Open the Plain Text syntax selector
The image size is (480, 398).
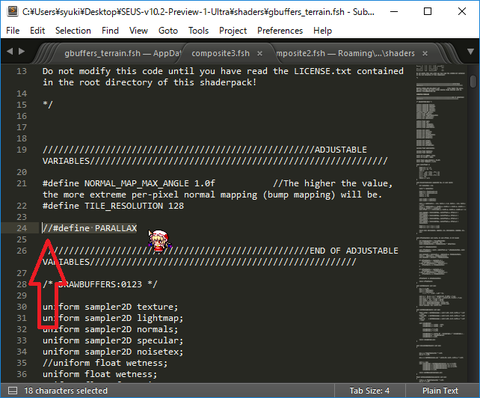point(440,391)
